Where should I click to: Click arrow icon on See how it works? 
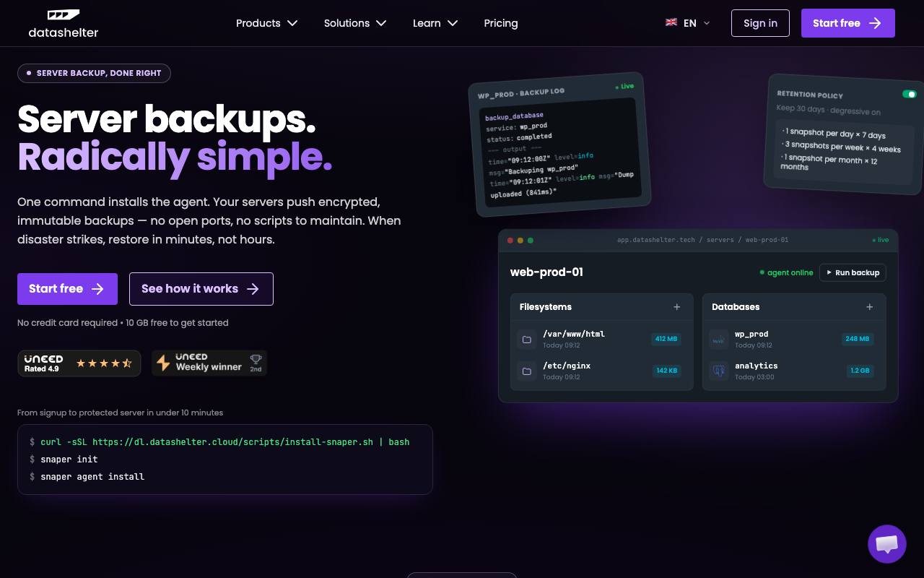tap(253, 289)
